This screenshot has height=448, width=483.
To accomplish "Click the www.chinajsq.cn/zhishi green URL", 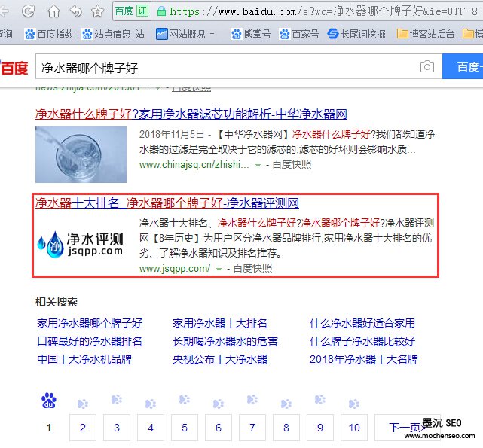I will tap(194, 165).
